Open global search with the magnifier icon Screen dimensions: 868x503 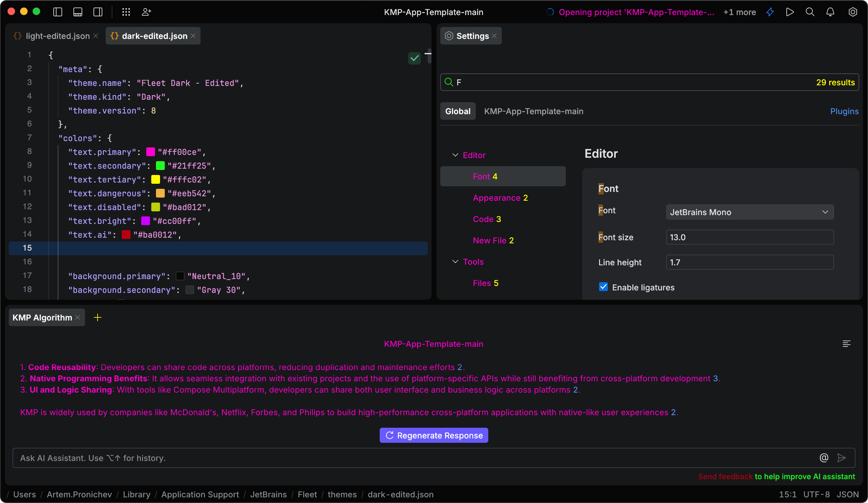tap(810, 12)
